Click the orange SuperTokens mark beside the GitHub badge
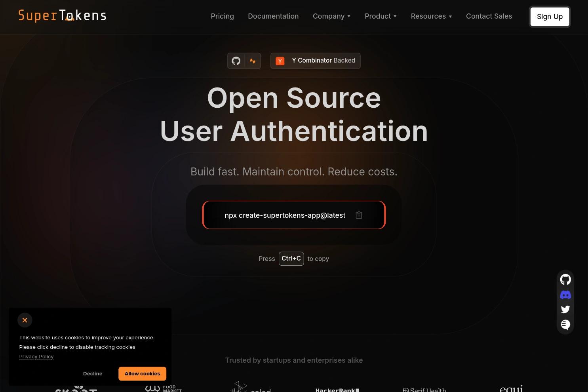 pos(253,61)
